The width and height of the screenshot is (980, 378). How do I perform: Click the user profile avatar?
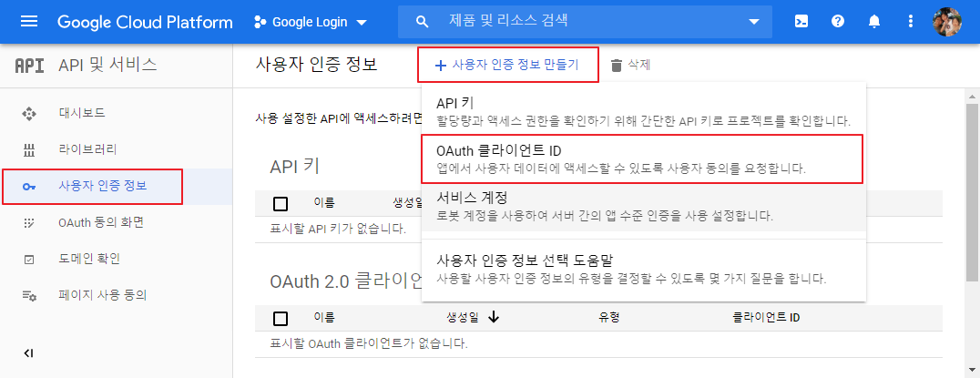[947, 22]
